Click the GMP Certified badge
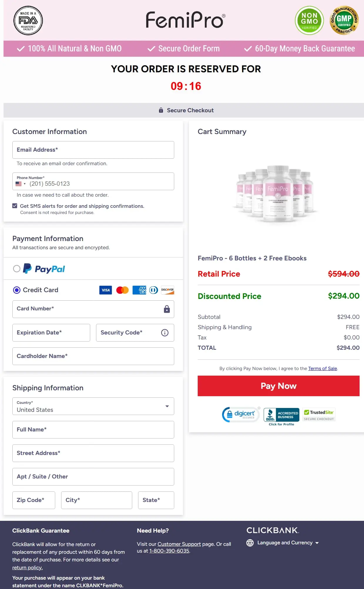The height and width of the screenshot is (589, 364). point(344,20)
